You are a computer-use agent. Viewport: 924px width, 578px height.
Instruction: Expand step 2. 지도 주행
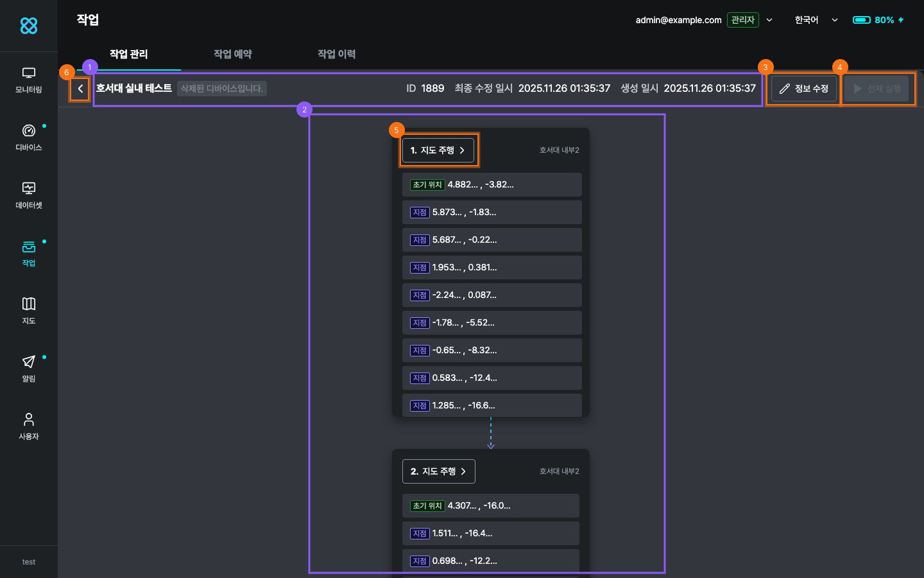(x=438, y=471)
